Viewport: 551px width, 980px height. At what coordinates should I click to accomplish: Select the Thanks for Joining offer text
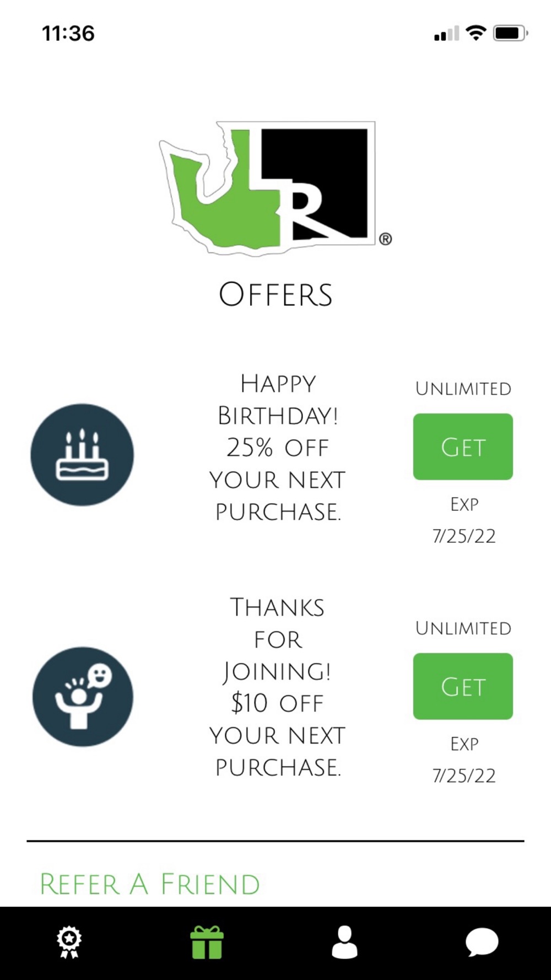click(277, 687)
